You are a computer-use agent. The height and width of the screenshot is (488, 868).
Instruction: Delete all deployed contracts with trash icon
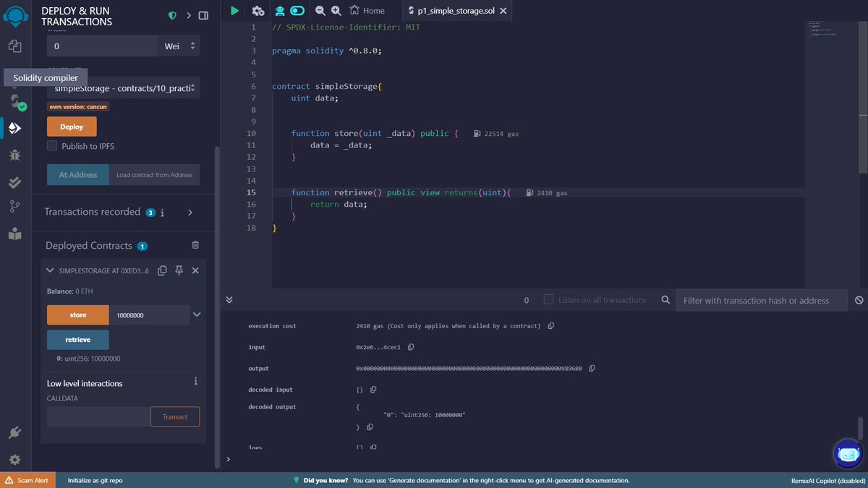click(195, 246)
